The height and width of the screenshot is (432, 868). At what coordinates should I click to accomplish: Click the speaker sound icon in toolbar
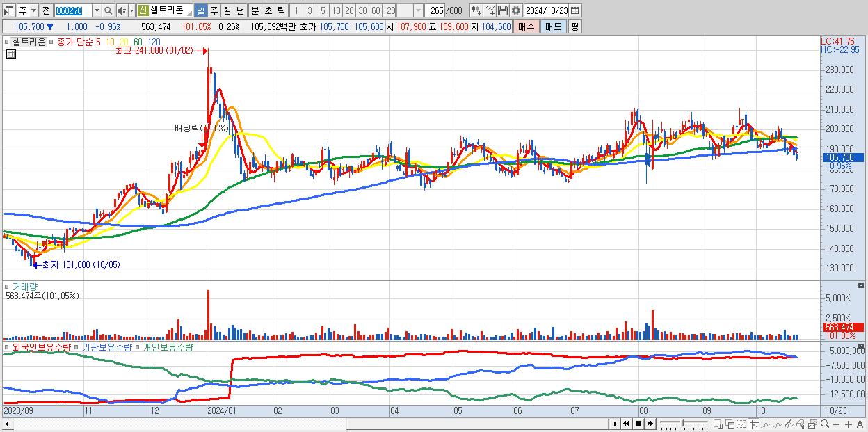click(x=121, y=10)
